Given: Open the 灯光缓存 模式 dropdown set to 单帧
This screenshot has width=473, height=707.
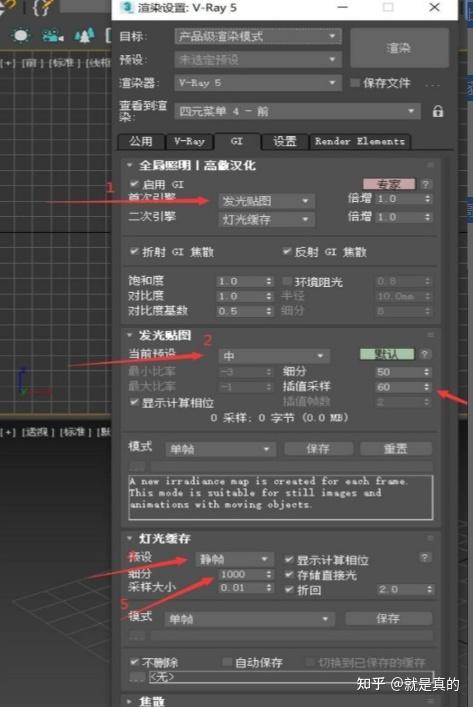Looking at the screenshot, I should coord(249,619).
